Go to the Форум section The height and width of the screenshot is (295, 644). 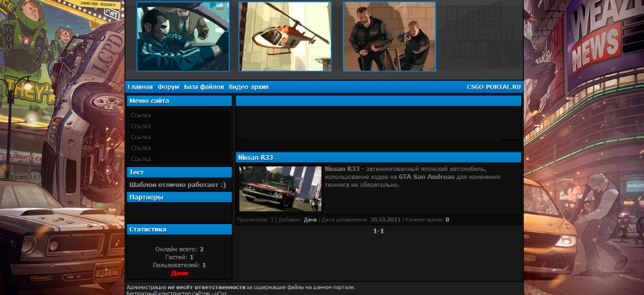click(168, 87)
